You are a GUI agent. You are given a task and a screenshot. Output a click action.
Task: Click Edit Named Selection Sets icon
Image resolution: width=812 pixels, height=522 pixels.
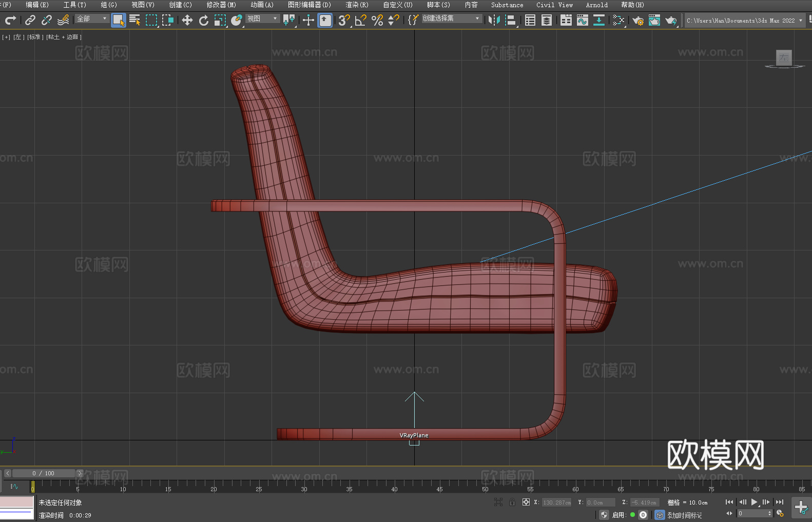pos(413,20)
